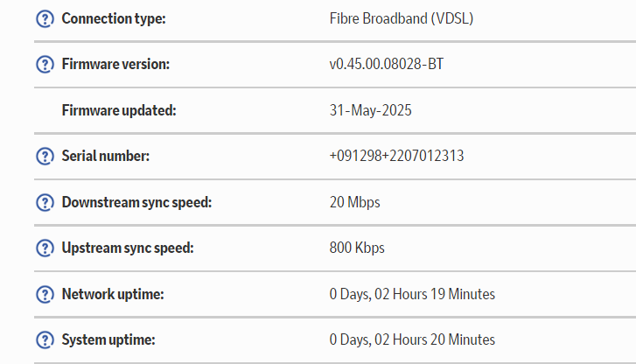
Task: Click question mark next to Downstream sync speed
Action: click(45, 202)
